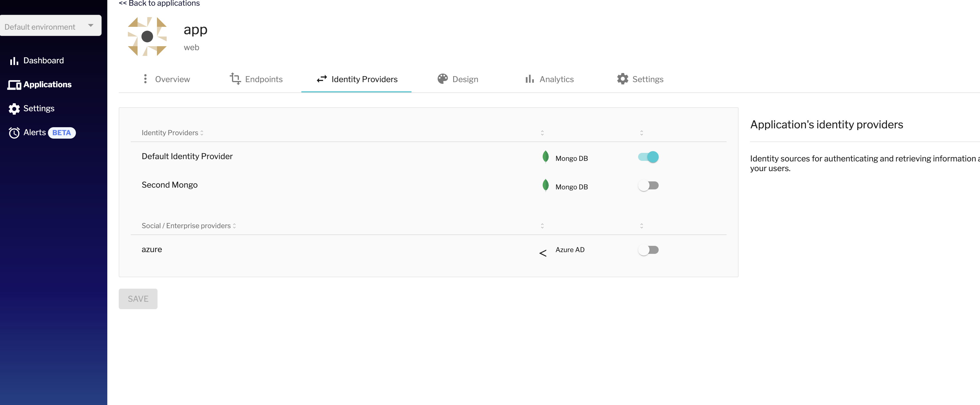Click the Alerts clock icon
The height and width of the screenshot is (405, 980).
tap(14, 133)
